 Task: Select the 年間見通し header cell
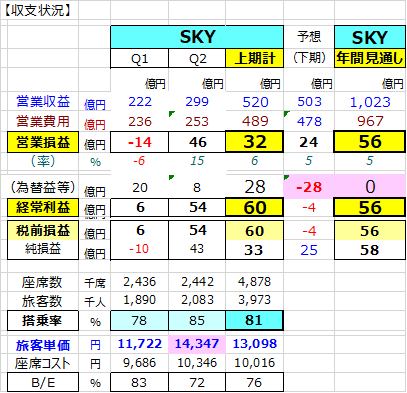click(x=370, y=58)
